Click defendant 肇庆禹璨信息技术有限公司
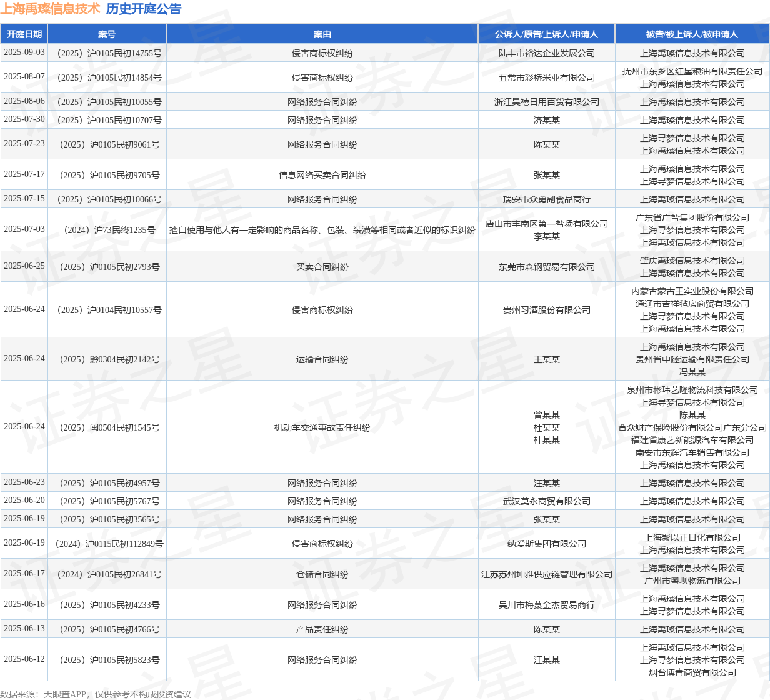 (692, 261)
